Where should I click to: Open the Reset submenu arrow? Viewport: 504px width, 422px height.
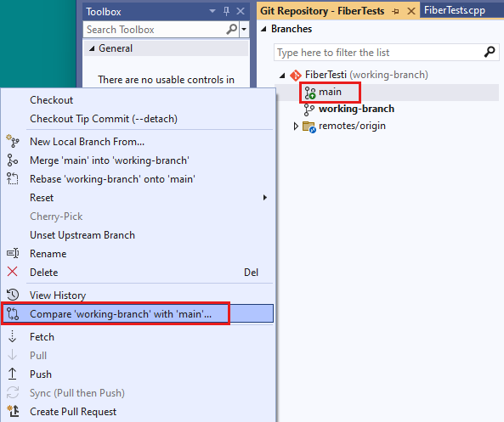[x=265, y=197]
